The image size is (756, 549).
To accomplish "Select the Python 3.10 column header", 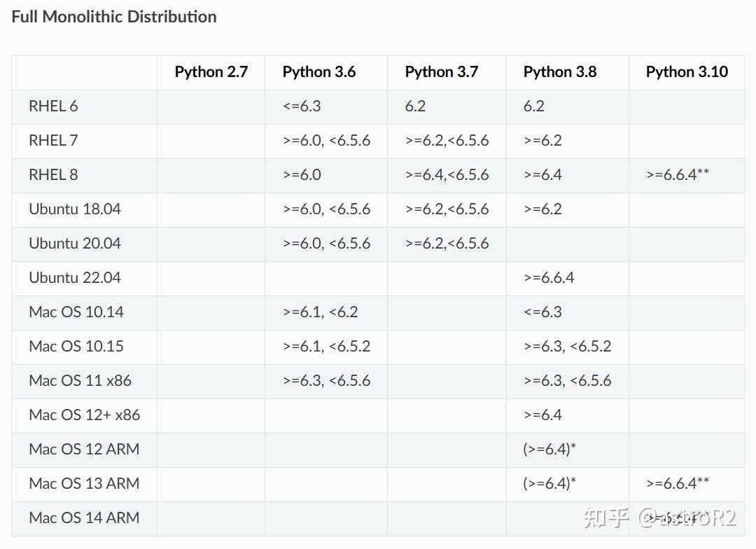I will (x=686, y=72).
